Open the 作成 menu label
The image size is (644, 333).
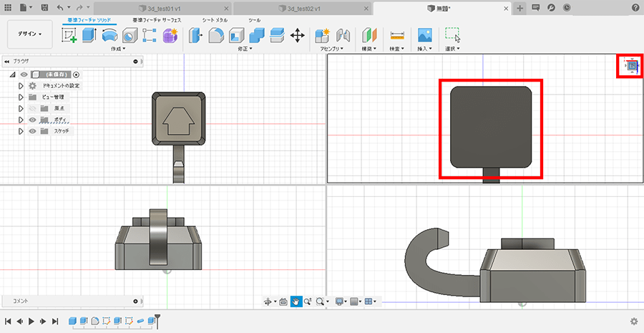click(x=118, y=49)
